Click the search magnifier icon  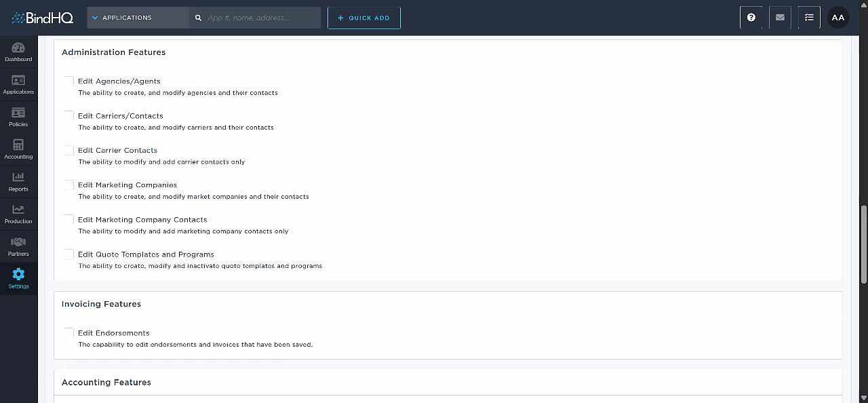click(x=198, y=18)
